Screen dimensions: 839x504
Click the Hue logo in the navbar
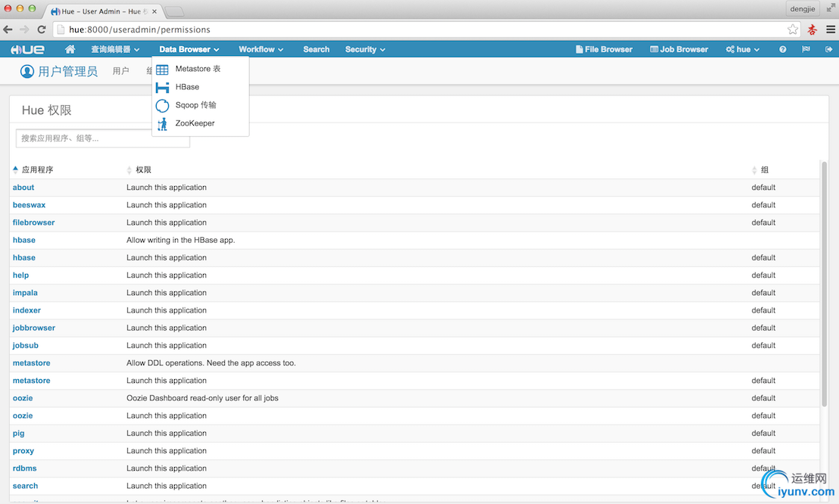[x=27, y=49]
